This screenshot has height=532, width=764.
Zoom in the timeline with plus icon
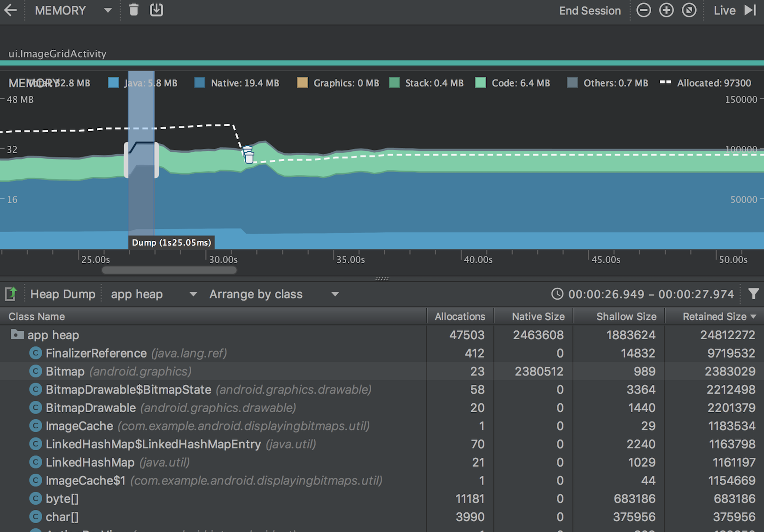tap(666, 10)
